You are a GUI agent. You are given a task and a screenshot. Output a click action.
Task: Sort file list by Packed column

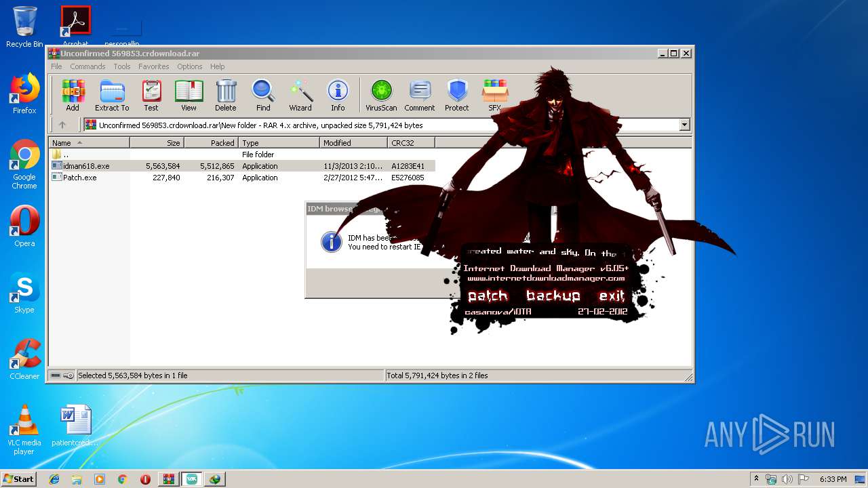(211, 142)
